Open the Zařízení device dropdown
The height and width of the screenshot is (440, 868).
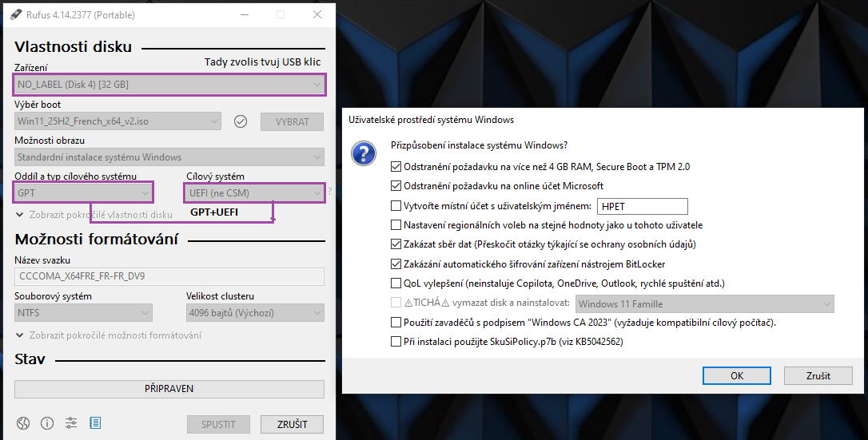click(169, 85)
